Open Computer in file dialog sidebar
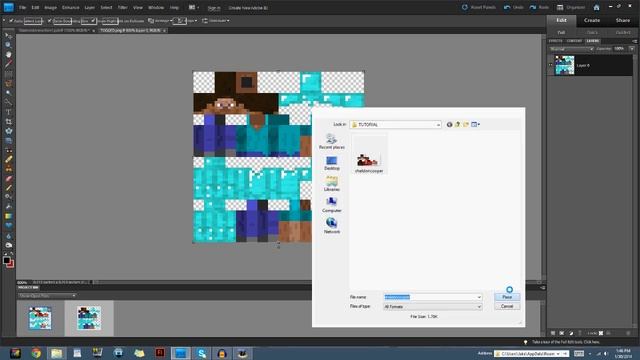The image size is (640, 360). pos(331,205)
